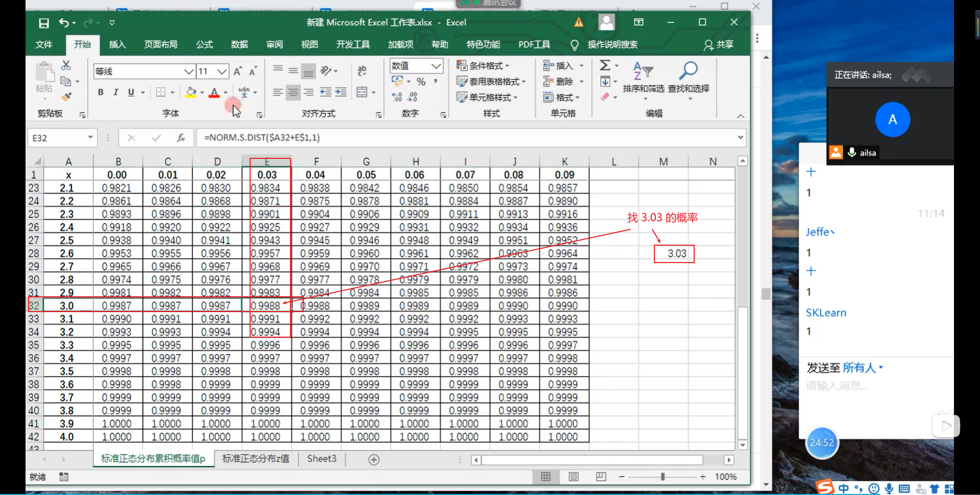Click the Cut scissors icon

click(66, 65)
